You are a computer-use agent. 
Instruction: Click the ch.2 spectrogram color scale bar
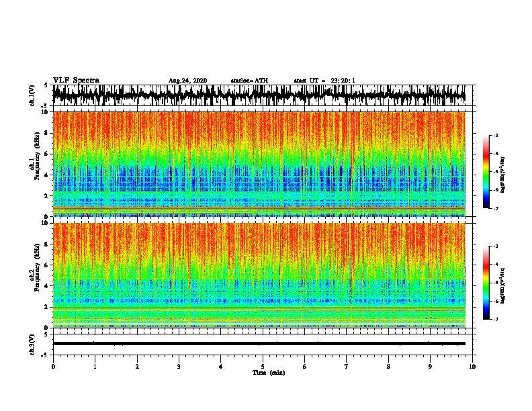486,283
